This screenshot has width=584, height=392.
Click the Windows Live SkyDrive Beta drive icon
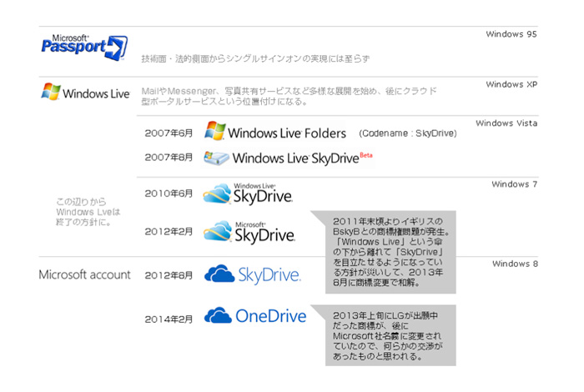tap(216, 158)
